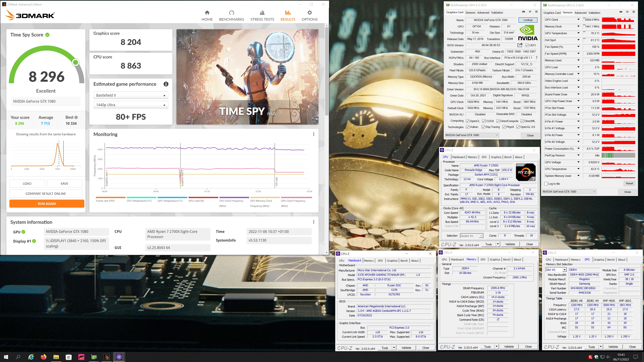Click Estimated game performance info icon
The height and width of the screenshot is (362, 644).
(166, 84)
